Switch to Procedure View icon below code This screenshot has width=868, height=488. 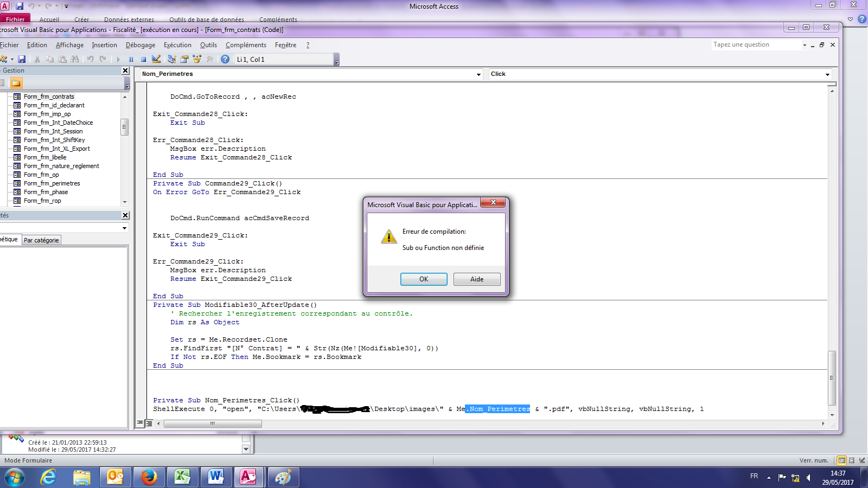point(141,423)
